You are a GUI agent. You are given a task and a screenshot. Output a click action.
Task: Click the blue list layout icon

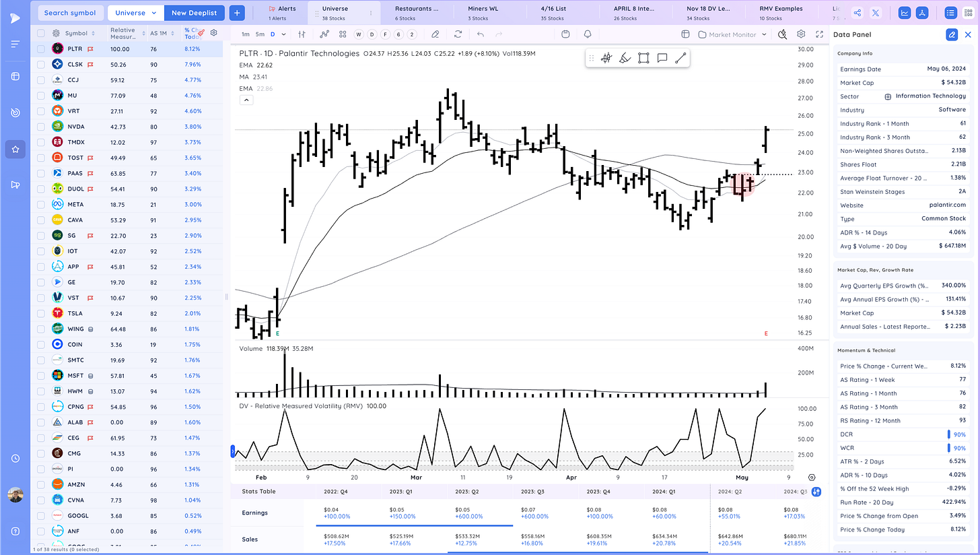tap(950, 12)
